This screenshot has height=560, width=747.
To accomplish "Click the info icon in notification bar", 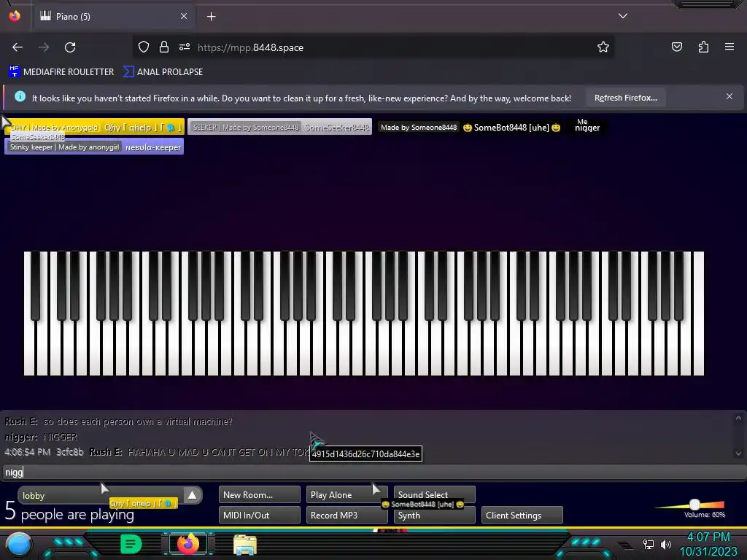I will 20,97.
